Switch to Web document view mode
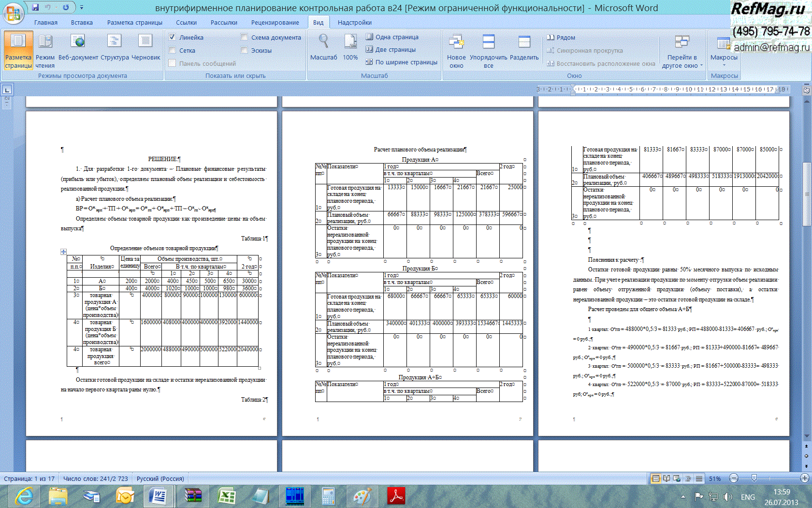This screenshot has height=508, width=812. [x=78, y=47]
